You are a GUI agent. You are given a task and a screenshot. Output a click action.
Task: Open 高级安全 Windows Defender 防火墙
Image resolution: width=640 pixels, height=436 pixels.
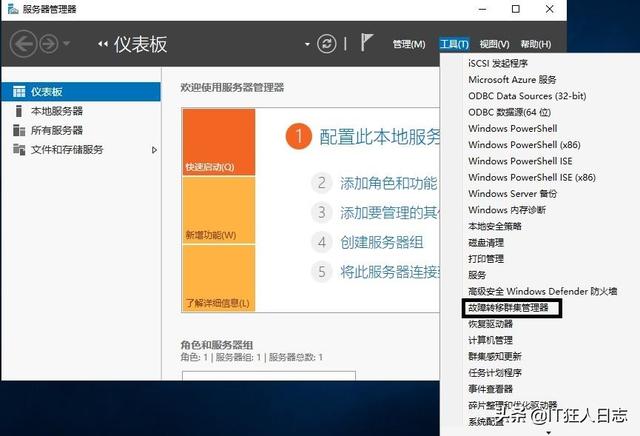[542, 291]
